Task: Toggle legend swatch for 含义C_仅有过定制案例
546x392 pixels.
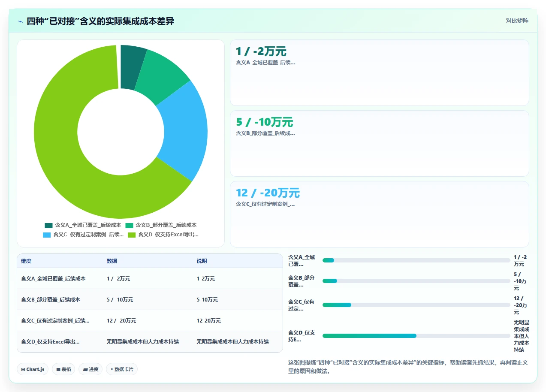Action: pyautogui.click(x=47, y=235)
